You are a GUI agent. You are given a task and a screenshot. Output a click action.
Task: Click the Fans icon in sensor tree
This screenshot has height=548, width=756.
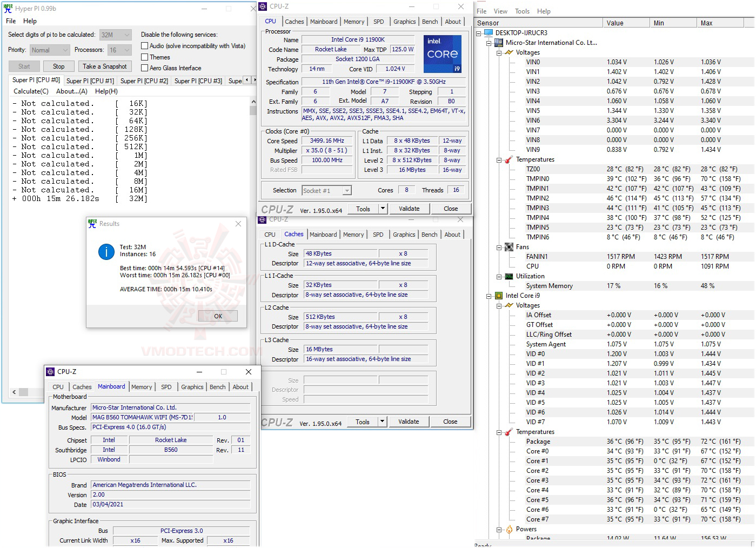tap(509, 247)
